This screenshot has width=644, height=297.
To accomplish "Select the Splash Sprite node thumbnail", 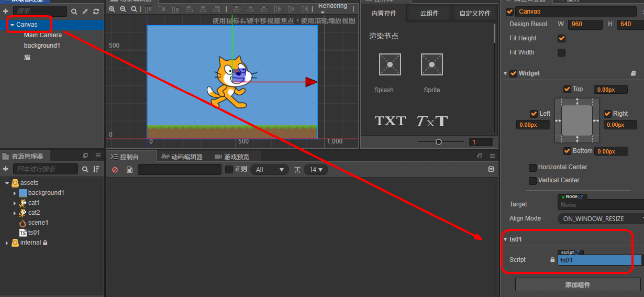I will [x=390, y=64].
